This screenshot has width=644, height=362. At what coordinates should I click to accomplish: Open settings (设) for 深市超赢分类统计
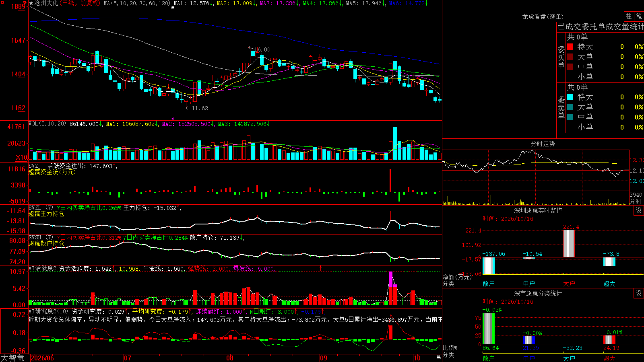click(x=638, y=293)
